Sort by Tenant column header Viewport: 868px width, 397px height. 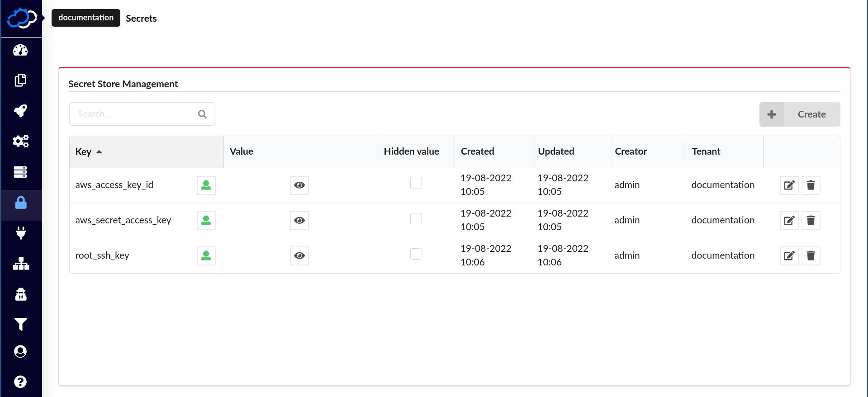(x=725, y=152)
